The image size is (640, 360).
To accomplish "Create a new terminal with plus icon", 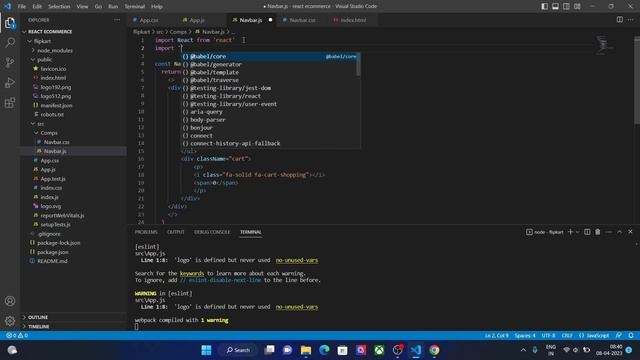I will pyautogui.click(x=570, y=232).
